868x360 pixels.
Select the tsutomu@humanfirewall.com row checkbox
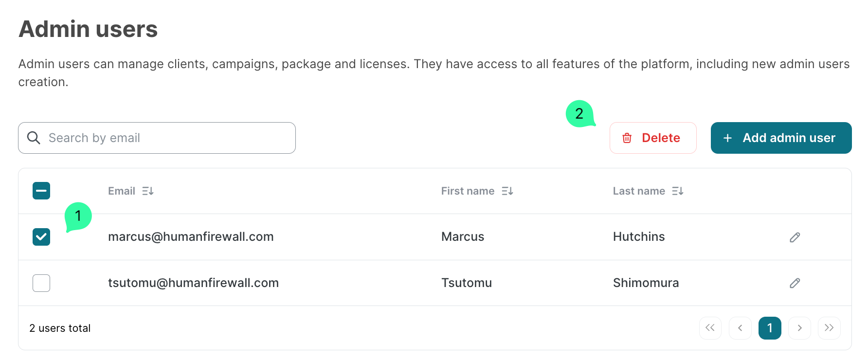41,283
